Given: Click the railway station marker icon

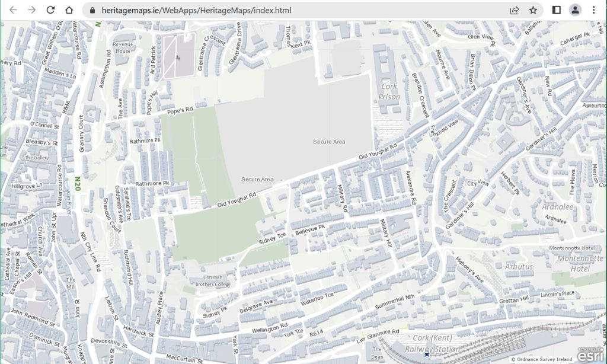Looking at the screenshot, I should (426, 355).
